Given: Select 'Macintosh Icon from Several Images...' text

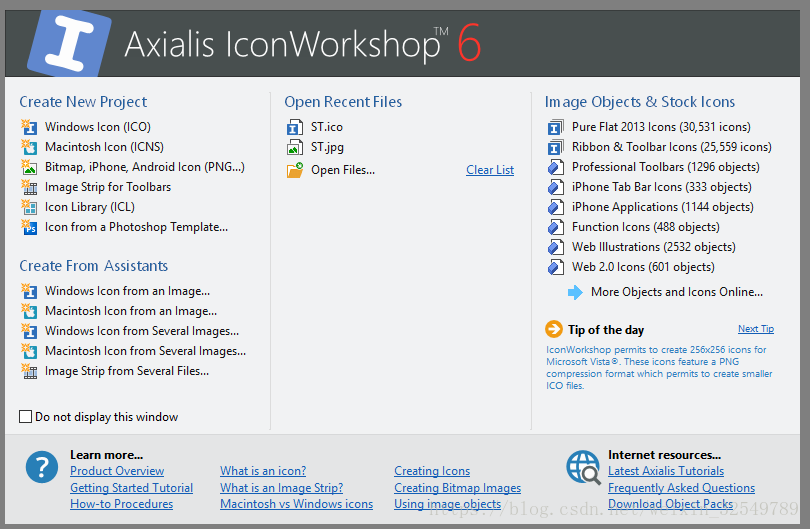Looking at the screenshot, I should [x=146, y=351].
